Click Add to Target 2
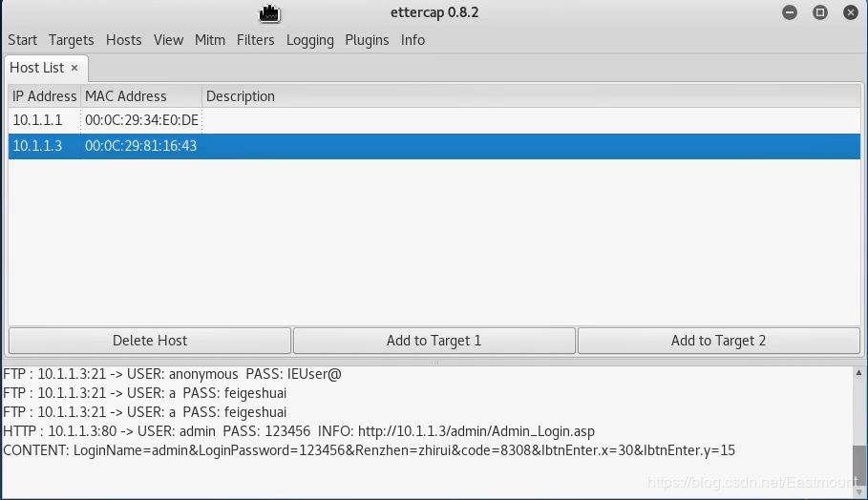This screenshot has height=500, width=868. tap(718, 341)
